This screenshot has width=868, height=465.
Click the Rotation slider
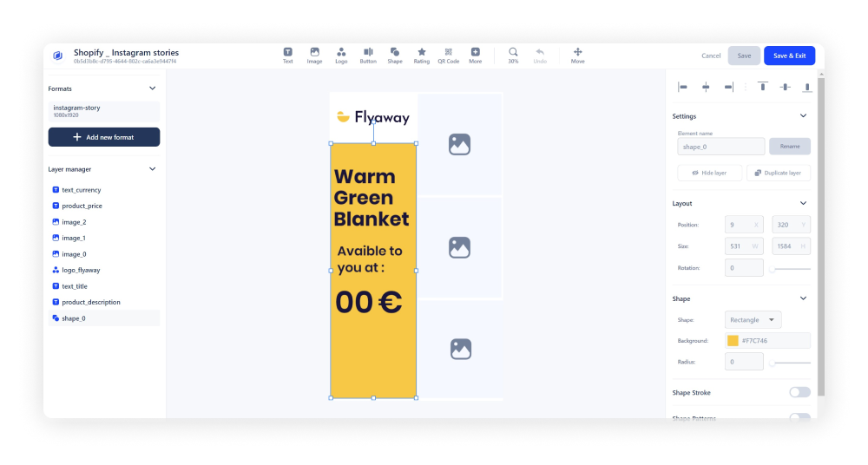click(x=791, y=269)
